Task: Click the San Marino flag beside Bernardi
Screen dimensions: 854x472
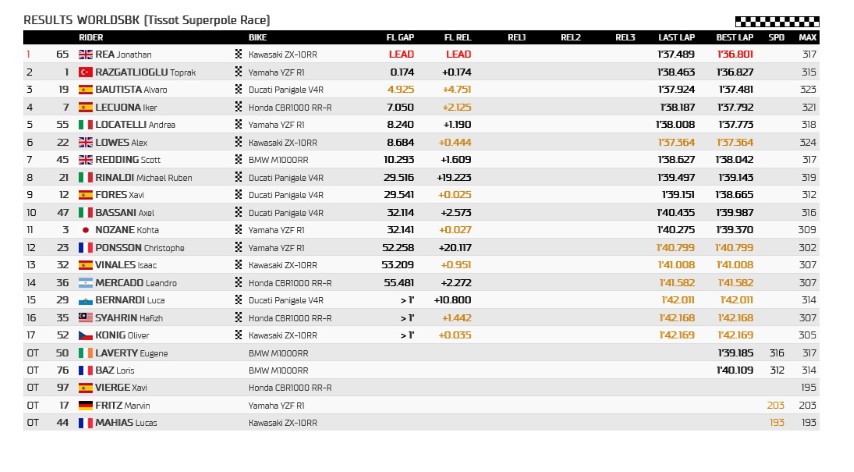Action: coord(85,300)
